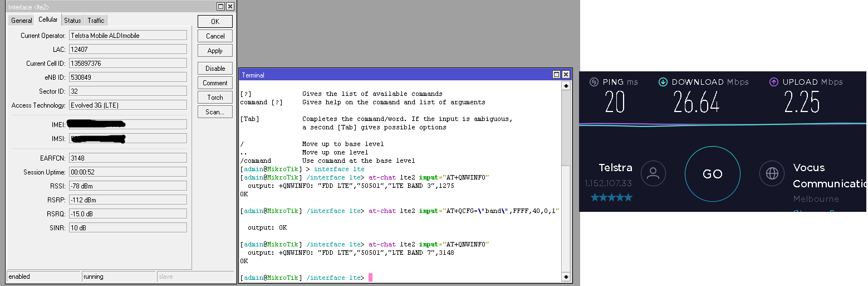Click the Vocus Communications server name
Screen dimensions: 868x286
coord(829,176)
